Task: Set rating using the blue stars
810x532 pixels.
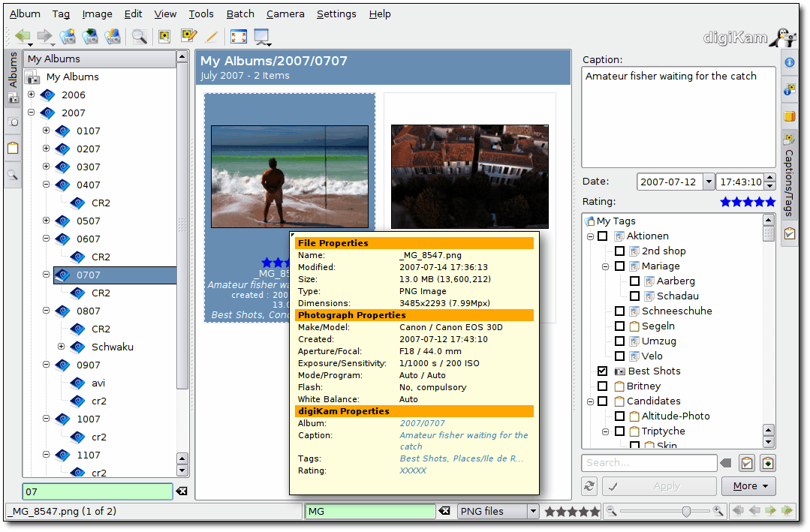Action: click(x=748, y=201)
